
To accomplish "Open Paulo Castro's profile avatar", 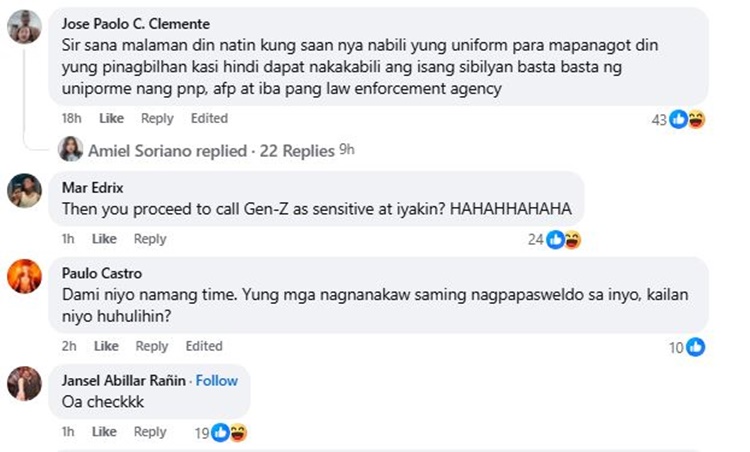I will [x=23, y=275].
